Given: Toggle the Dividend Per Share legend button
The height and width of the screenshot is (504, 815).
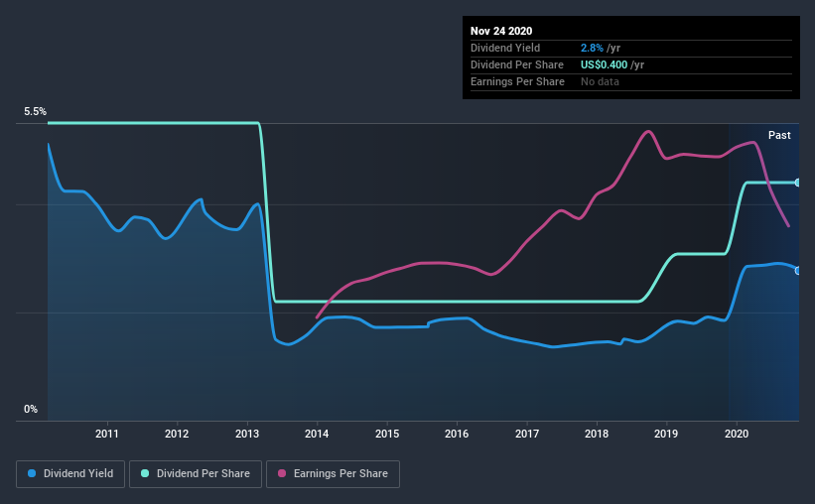Looking at the screenshot, I should 196,474.
